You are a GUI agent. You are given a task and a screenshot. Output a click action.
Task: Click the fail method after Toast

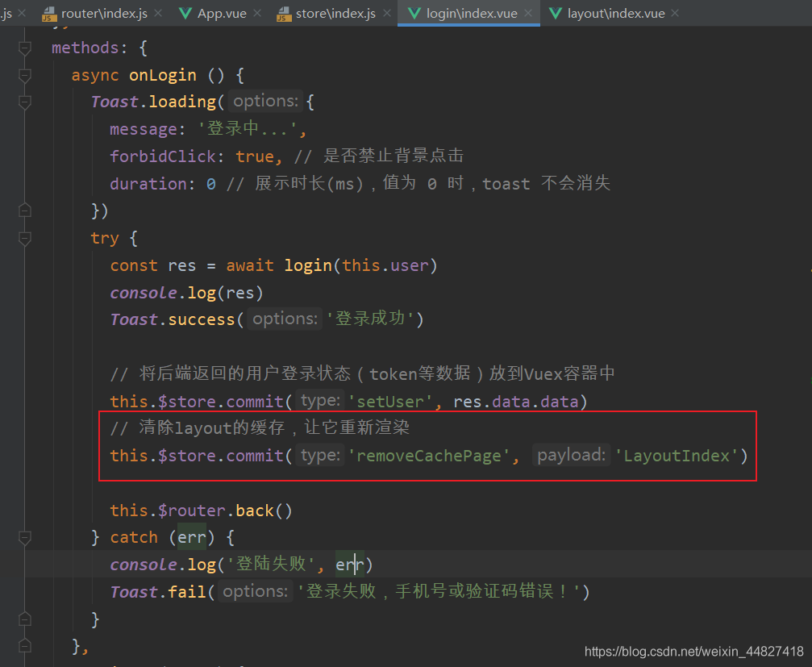tap(187, 591)
